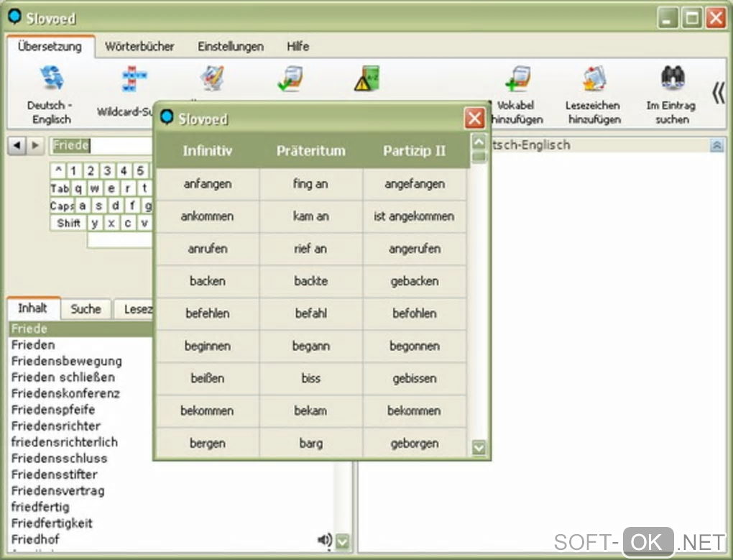Click the cell bekam

coord(311,411)
